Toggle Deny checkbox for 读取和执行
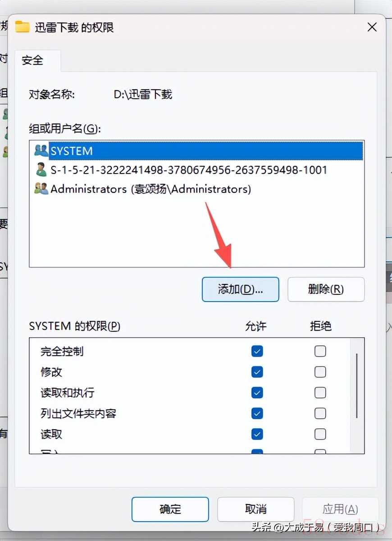 pos(320,393)
